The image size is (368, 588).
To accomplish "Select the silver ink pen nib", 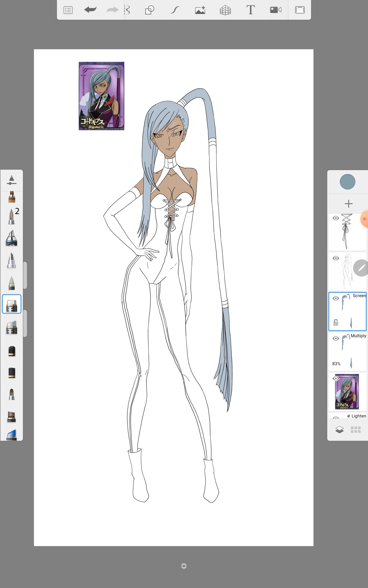I will tap(11, 260).
